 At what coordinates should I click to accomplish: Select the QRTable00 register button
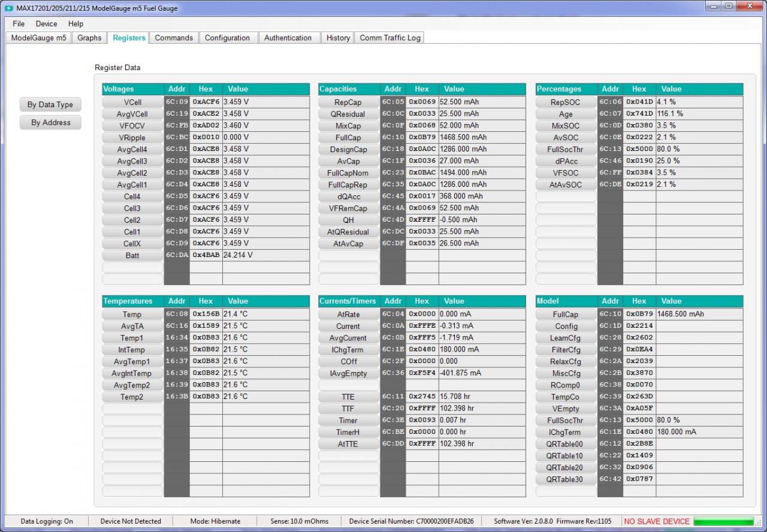[x=566, y=444]
